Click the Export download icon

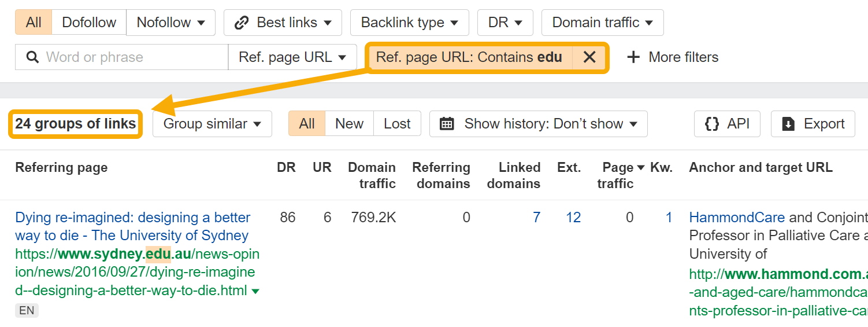click(788, 124)
